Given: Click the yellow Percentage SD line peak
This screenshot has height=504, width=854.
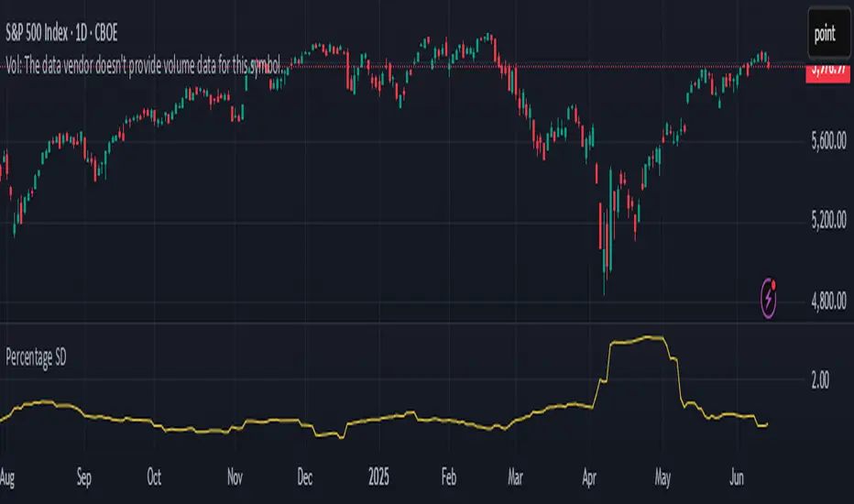Looking at the screenshot, I should 651,338.
